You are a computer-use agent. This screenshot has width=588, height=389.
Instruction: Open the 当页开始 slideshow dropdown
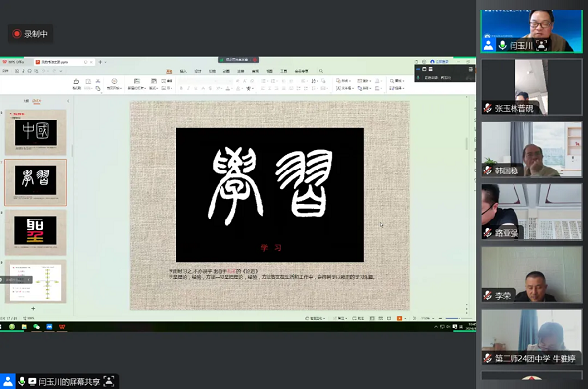[x=114, y=88]
